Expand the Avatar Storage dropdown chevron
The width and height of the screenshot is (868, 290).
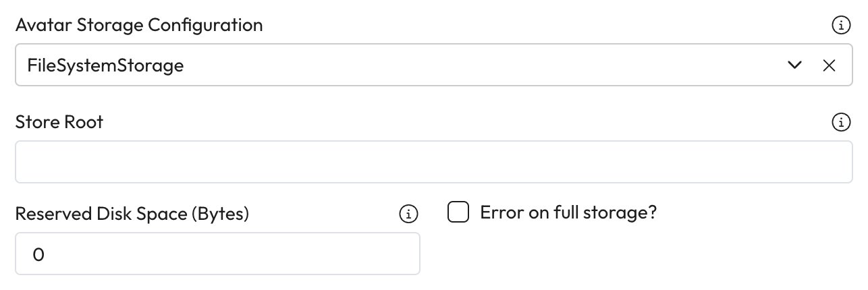(794, 65)
